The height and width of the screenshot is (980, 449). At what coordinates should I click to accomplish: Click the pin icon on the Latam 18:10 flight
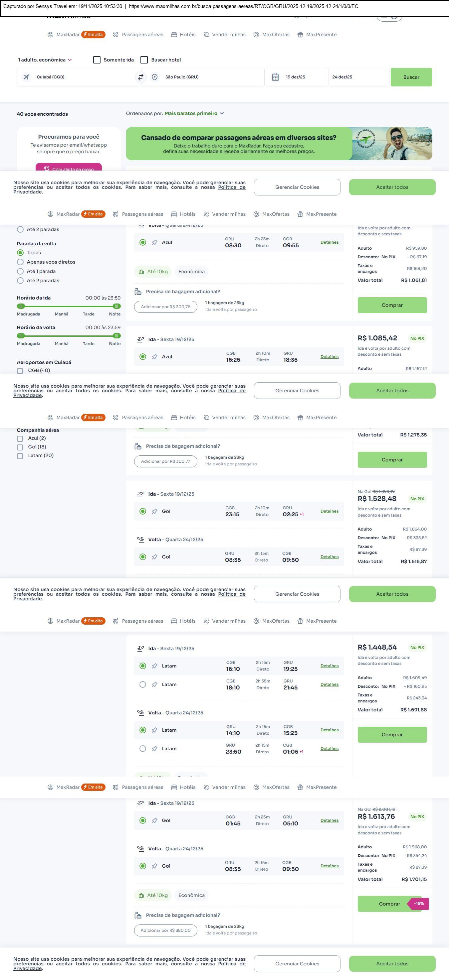(x=155, y=685)
